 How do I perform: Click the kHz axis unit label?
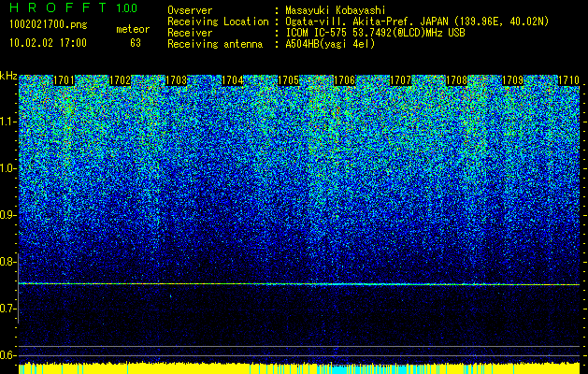point(8,76)
